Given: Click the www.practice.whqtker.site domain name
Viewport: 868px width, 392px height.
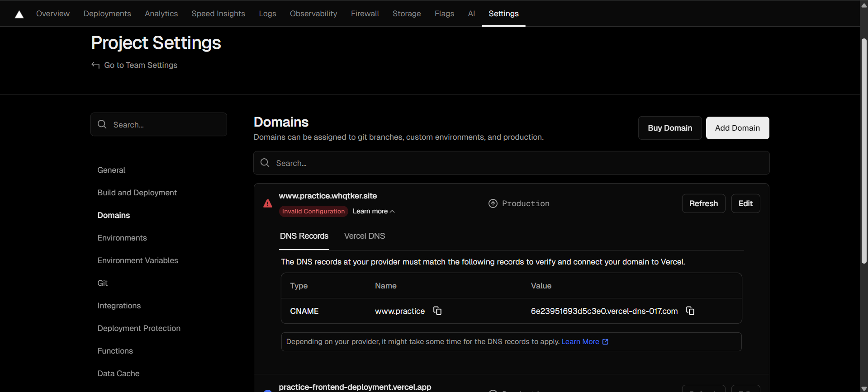Looking at the screenshot, I should [328, 196].
